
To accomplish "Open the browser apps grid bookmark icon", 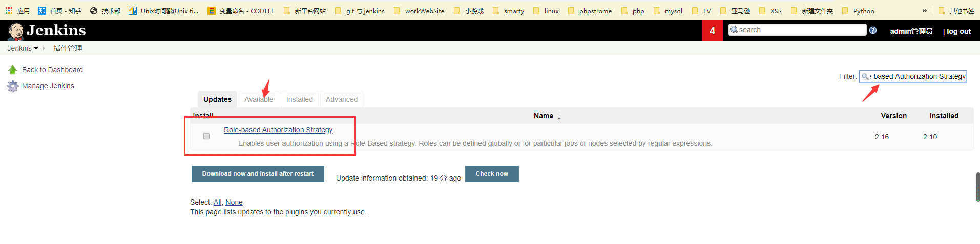I will point(9,10).
